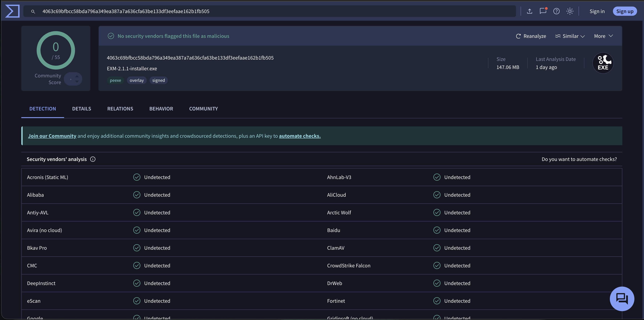644x320 pixels.
Task: Go to the Community tab
Action: (x=203, y=109)
